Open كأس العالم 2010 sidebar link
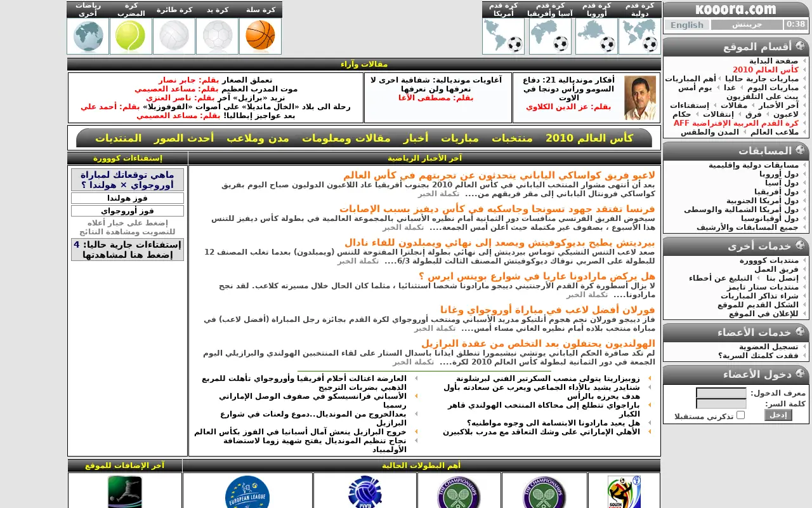 [x=766, y=70]
